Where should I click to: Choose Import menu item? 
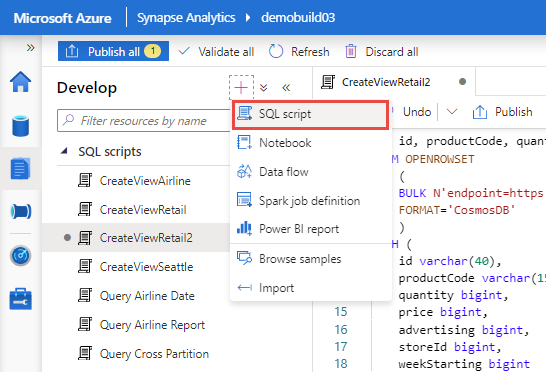point(310,288)
